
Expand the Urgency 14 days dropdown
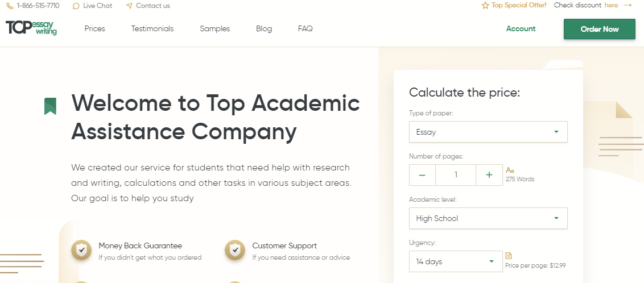click(x=456, y=261)
